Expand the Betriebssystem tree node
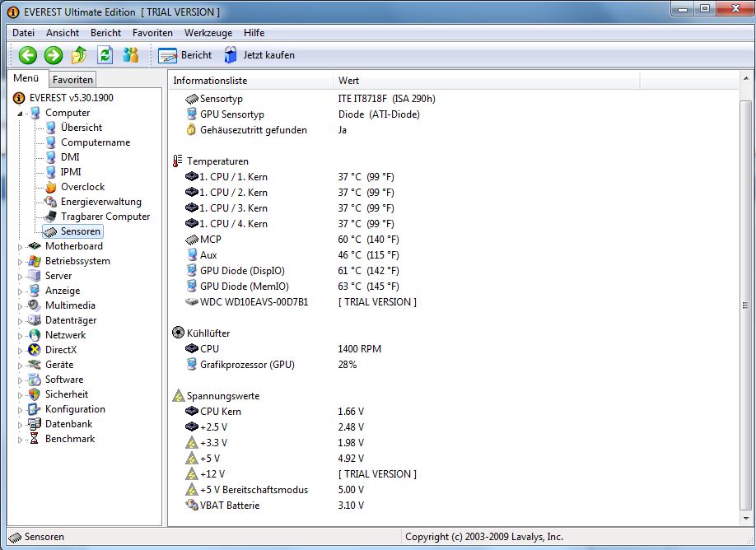 [20, 262]
